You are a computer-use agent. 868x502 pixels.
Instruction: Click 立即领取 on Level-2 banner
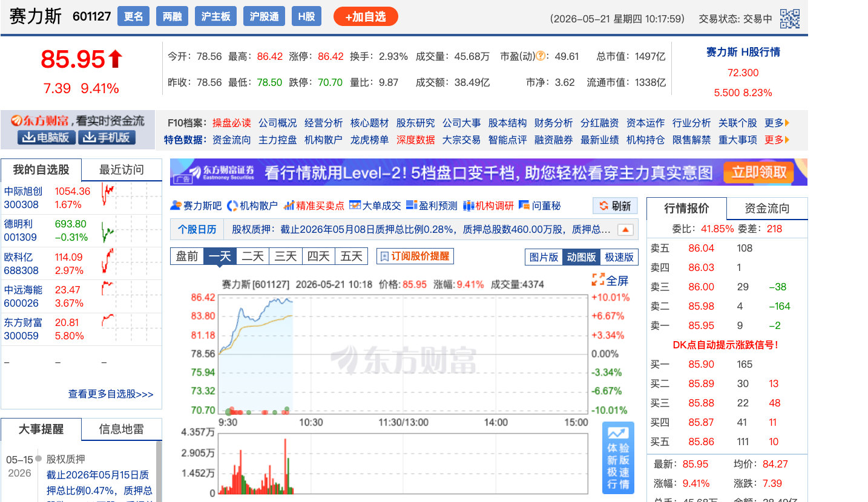[x=758, y=172]
